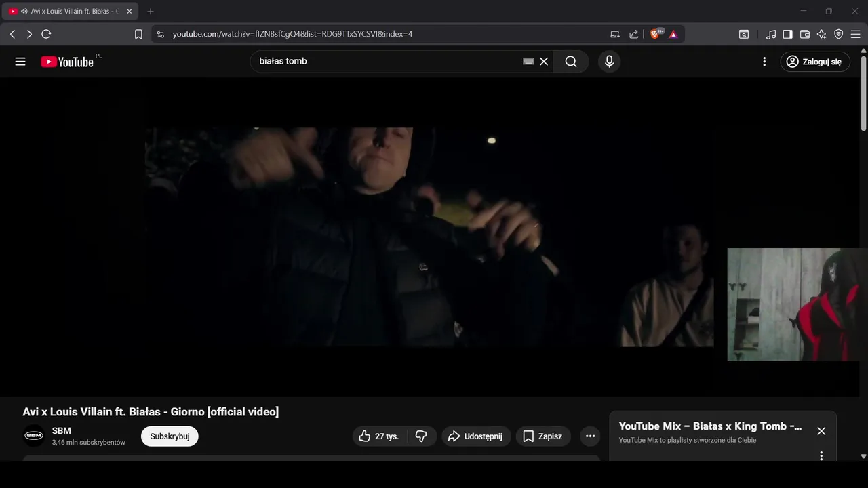868x488 pixels.
Task: Close the YouTube Mix playlist panel
Action: pyautogui.click(x=821, y=431)
